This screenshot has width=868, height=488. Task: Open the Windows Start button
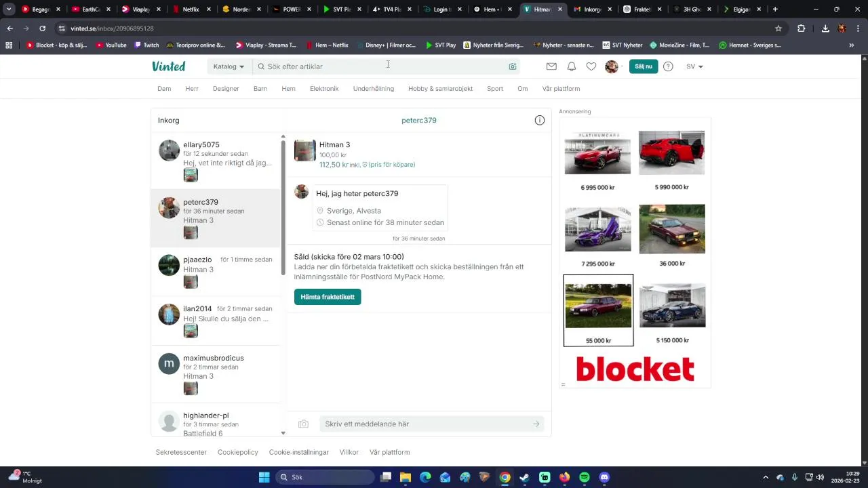(264, 477)
